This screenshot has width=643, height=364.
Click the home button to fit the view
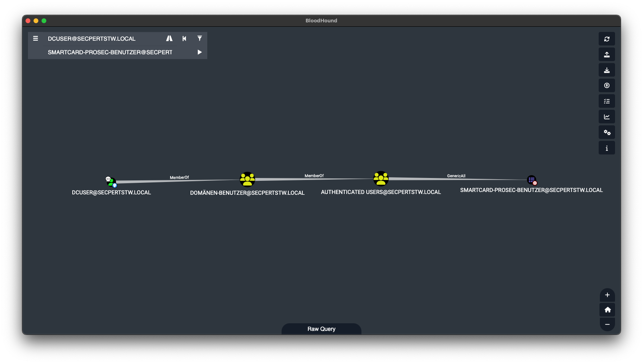pos(607,309)
